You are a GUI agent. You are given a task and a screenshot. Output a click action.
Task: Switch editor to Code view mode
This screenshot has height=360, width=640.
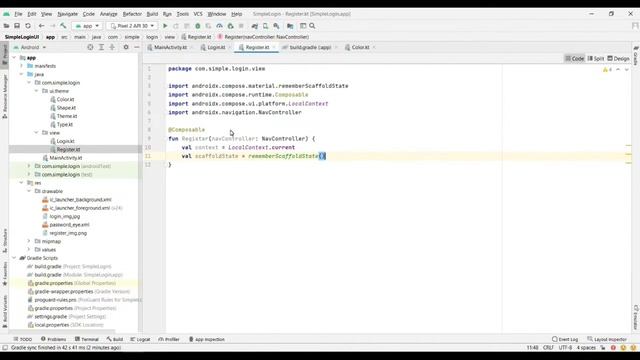click(x=574, y=58)
